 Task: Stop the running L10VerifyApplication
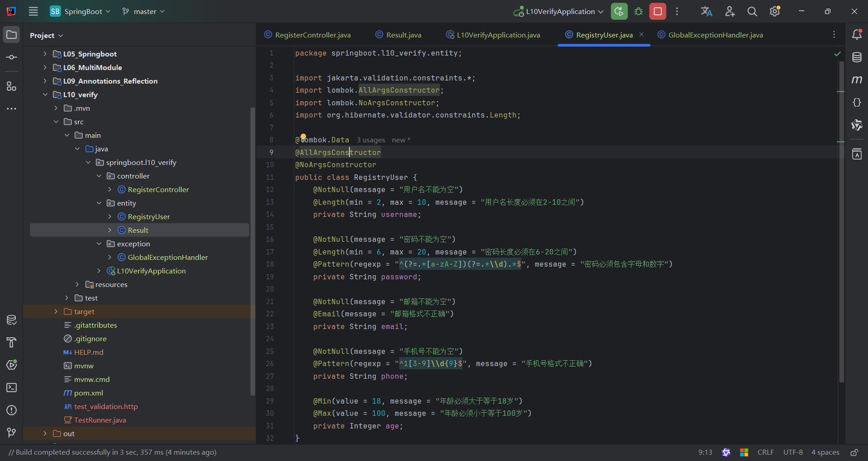coord(658,12)
